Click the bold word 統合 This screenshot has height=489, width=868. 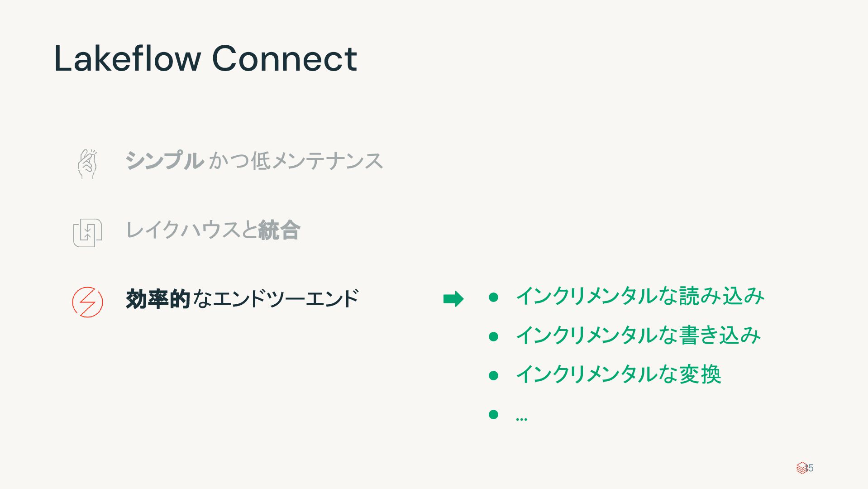pos(279,230)
